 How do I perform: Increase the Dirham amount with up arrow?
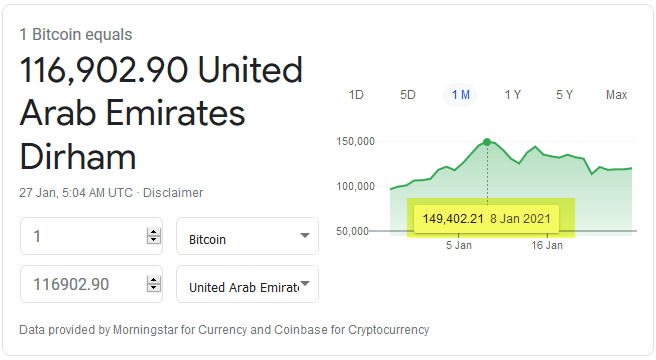pos(154,280)
